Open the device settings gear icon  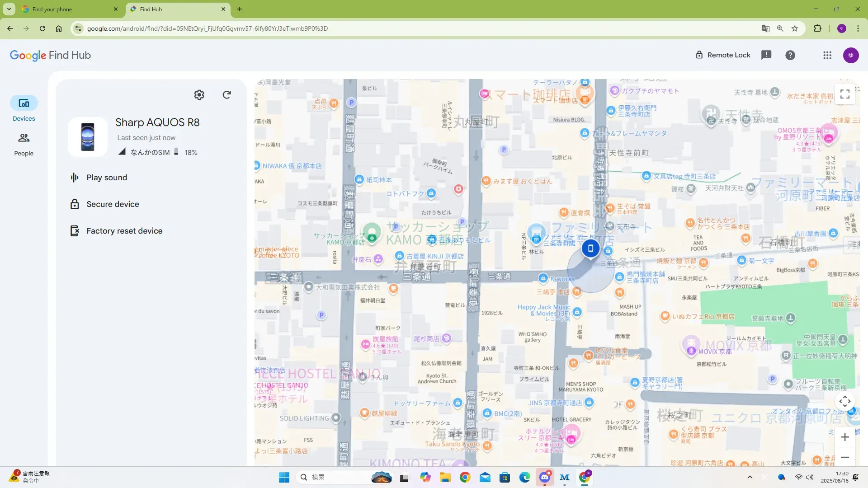coord(199,95)
